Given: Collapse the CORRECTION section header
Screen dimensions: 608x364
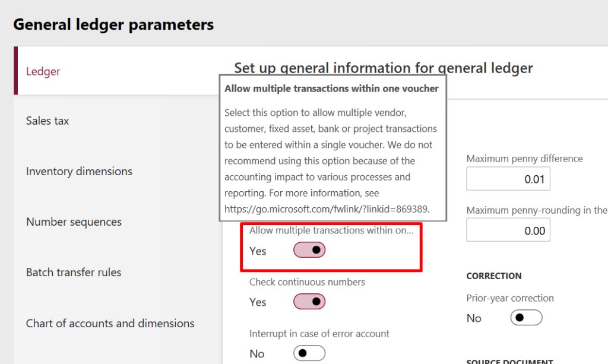Looking at the screenshot, I should [x=494, y=276].
